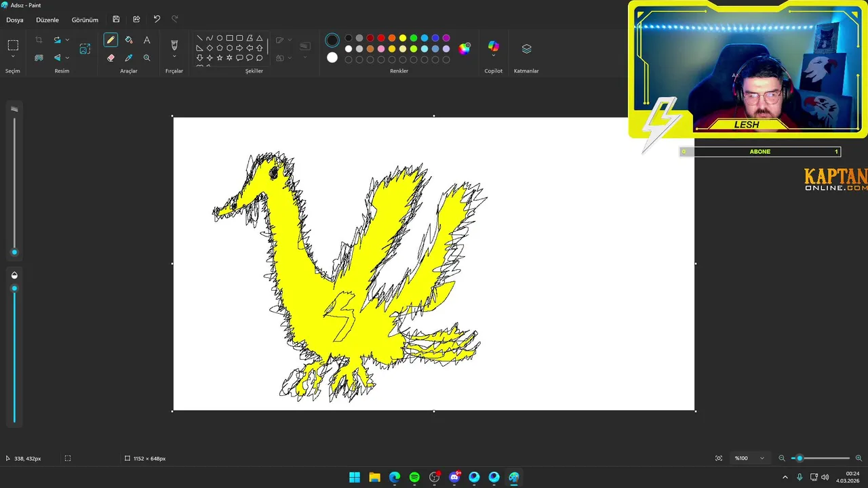
Task: Open the Dosya menu
Action: click(15, 20)
